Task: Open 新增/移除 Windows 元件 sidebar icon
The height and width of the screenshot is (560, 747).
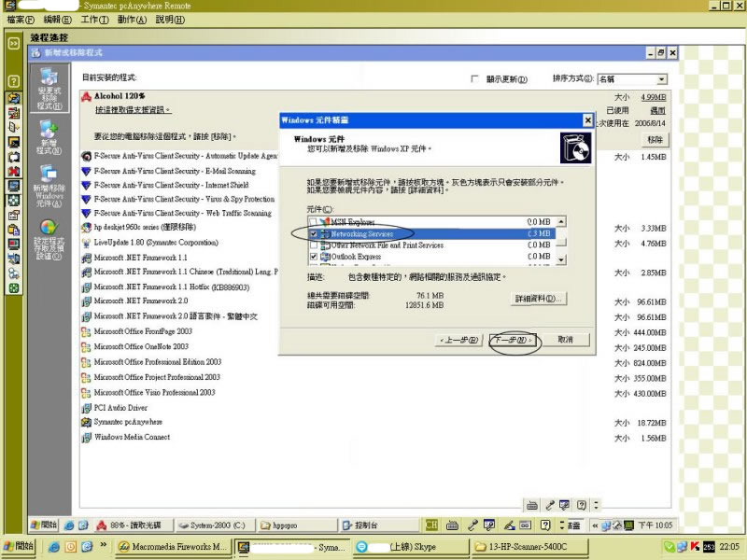Action: tap(49, 186)
